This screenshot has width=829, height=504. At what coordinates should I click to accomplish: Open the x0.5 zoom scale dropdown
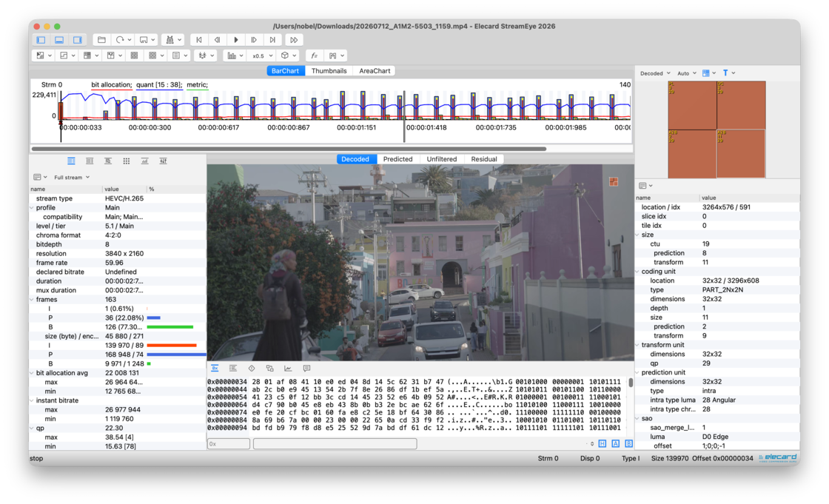click(262, 56)
